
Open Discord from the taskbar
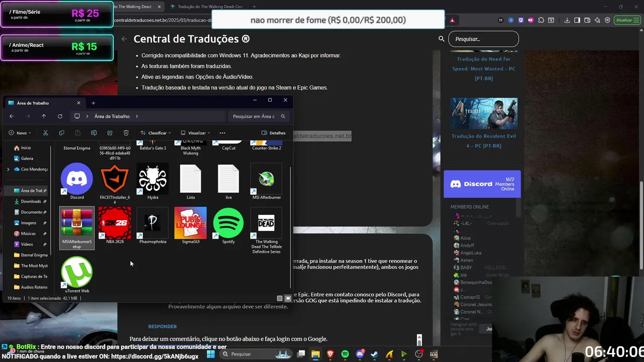(360, 354)
